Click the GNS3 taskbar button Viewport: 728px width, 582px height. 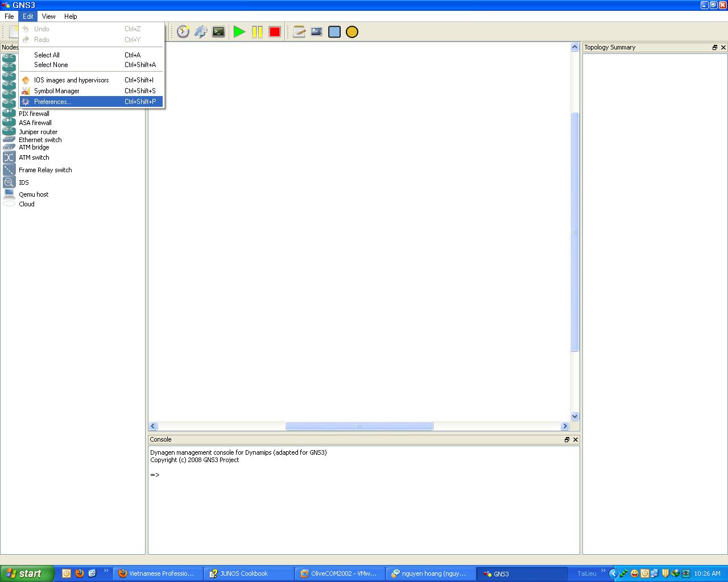point(522,573)
